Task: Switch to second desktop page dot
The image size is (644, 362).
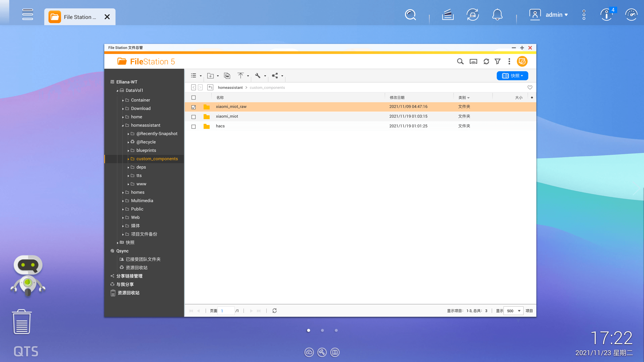Action: point(322,330)
